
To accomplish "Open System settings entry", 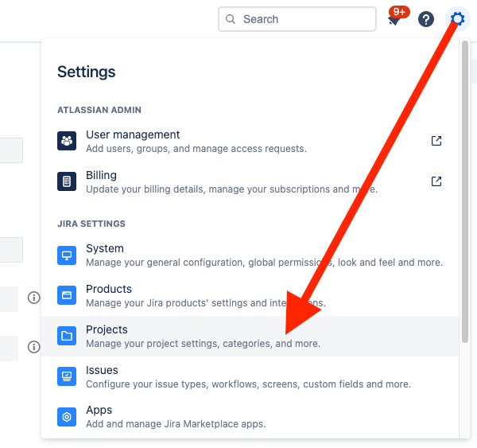I will point(250,255).
